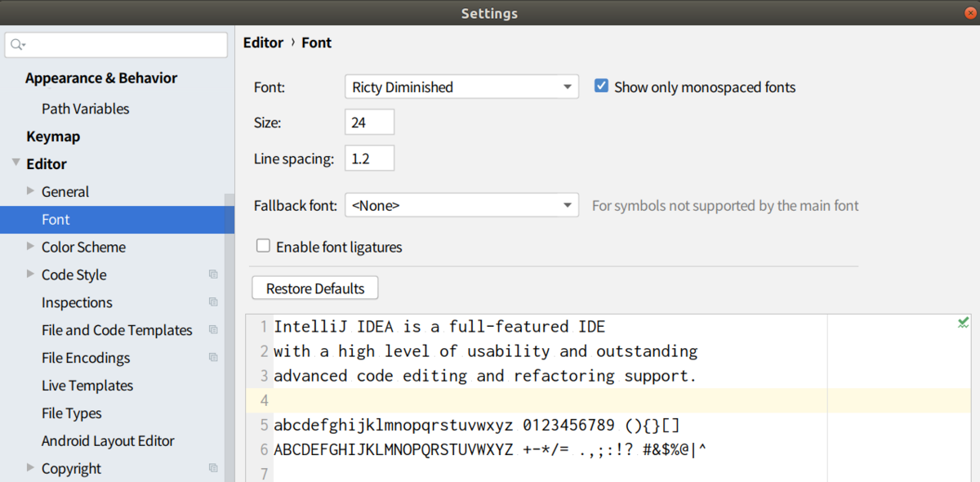The width and height of the screenshot is (980, 482).
Task: Click the Code Style label in the tree
Action: click(x=74, y=275)
